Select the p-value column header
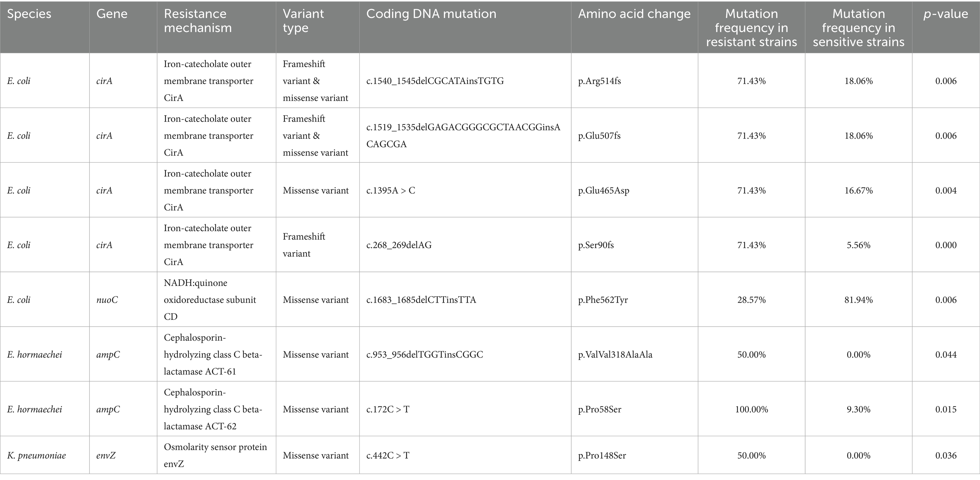This screenshot has width=980, height=480. 945,14
